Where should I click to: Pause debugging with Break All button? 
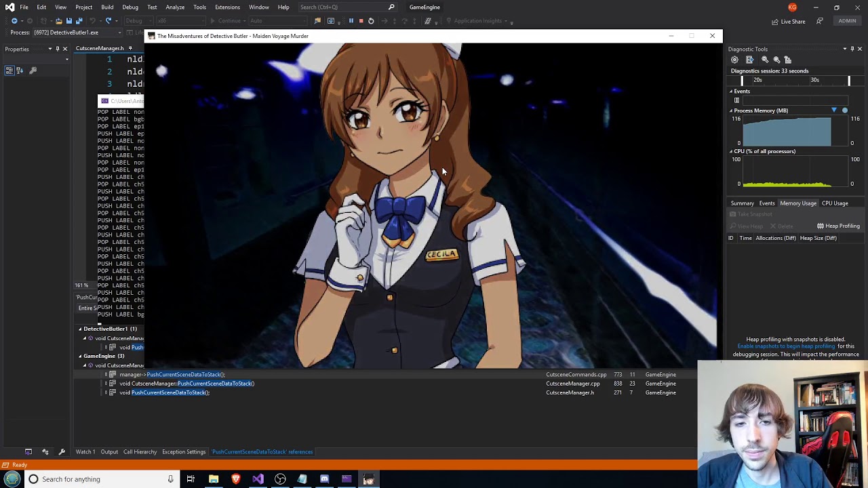(351, 21)
